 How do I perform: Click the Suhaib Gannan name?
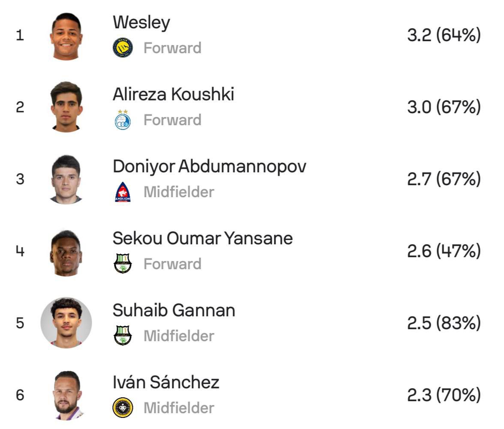pyautogui.click(x=174, y=310)
